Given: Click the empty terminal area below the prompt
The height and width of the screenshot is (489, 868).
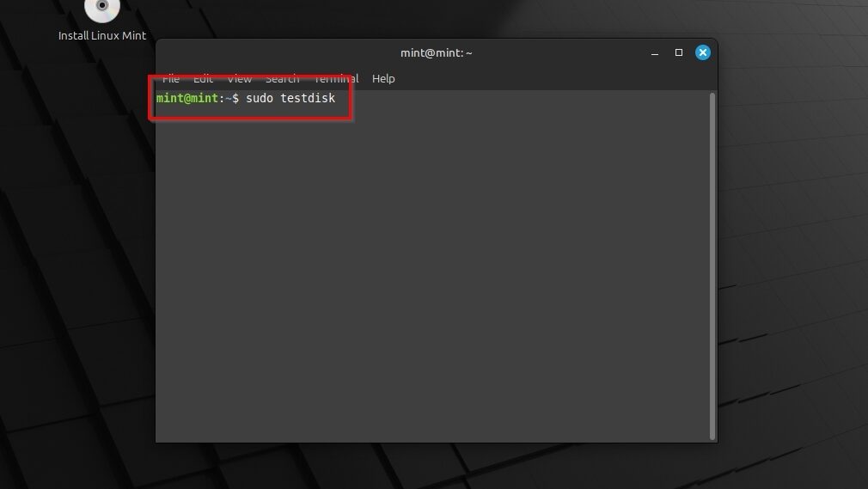Looking at the screenshot, I should (430, 275).
